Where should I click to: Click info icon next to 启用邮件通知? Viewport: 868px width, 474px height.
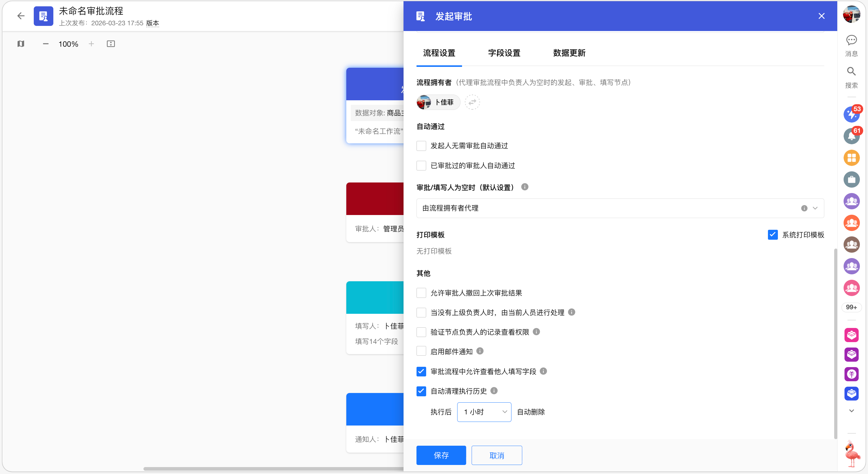point(480,351)
